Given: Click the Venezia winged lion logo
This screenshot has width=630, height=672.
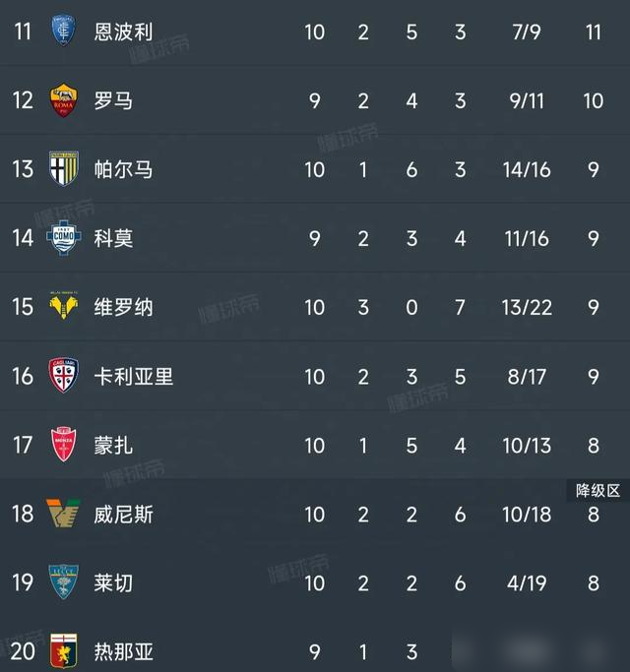Looking at the screenshot, I should point(65,514).
